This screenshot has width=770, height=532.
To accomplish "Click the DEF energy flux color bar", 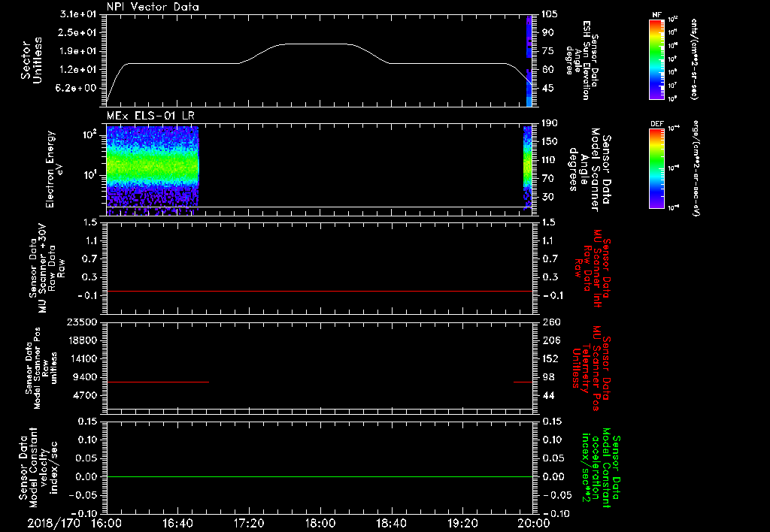I will [656, 168].
